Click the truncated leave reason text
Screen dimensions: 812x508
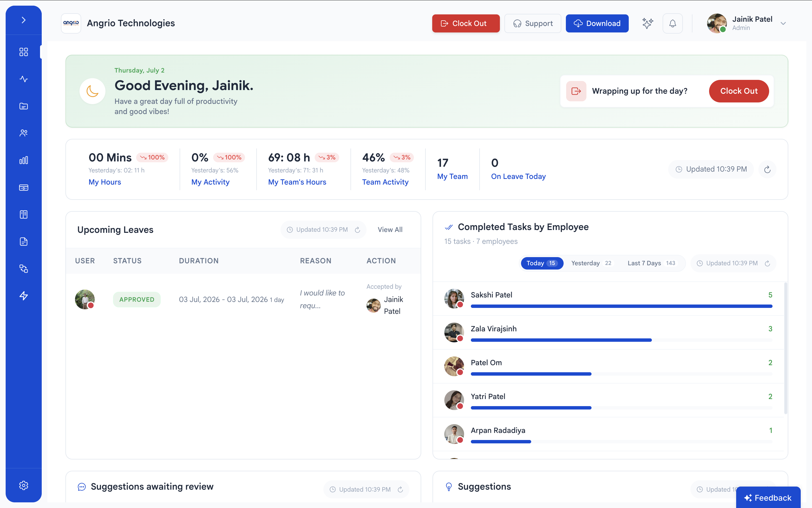pos(322,299)
